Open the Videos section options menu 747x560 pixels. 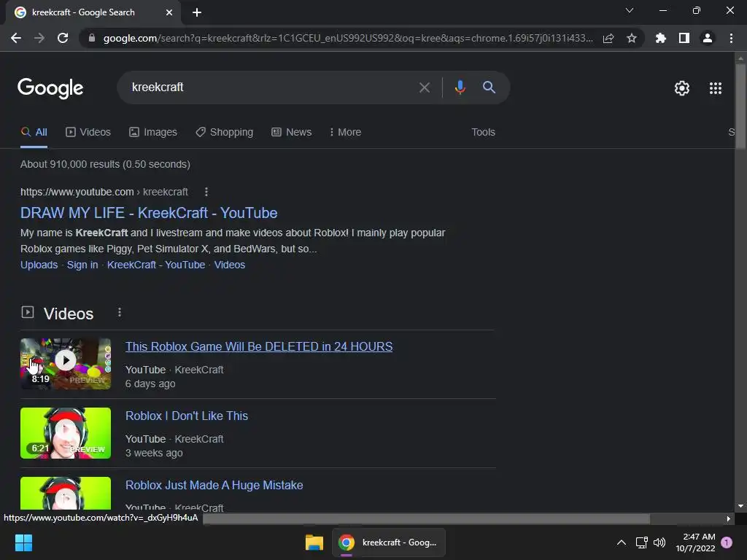(x=120, y=312)
